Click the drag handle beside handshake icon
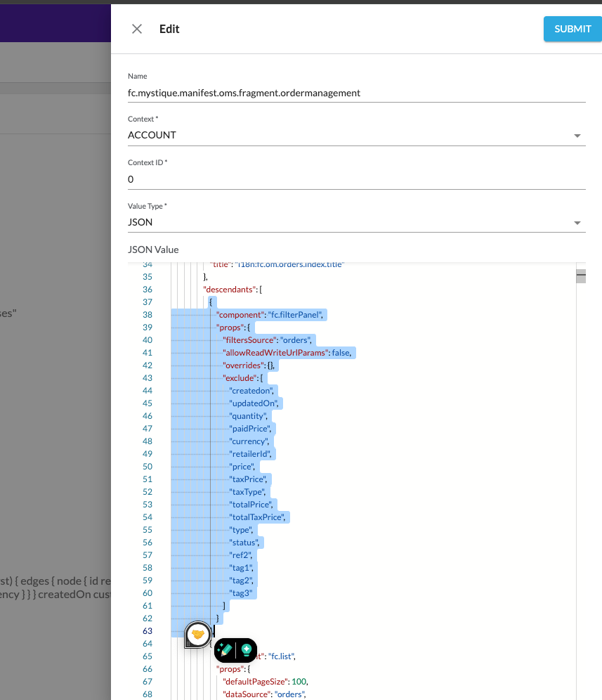 pos(190,642)
